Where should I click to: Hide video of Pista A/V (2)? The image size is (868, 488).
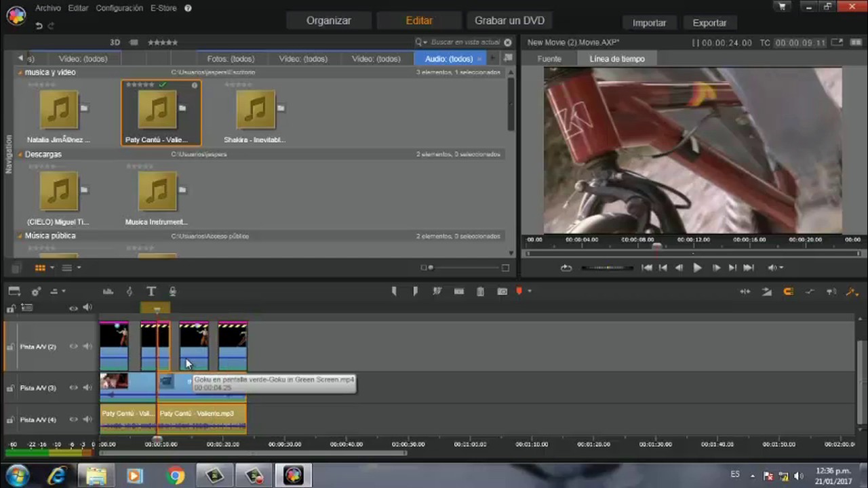[x=73, y=346]
